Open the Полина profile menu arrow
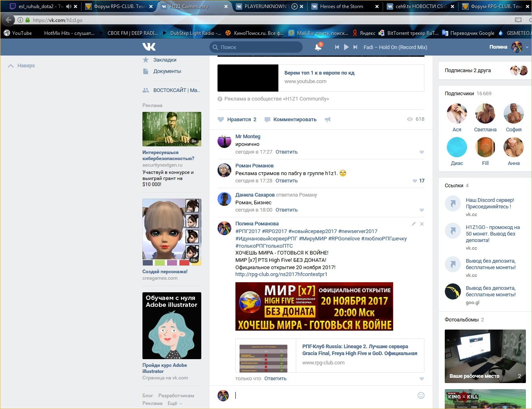532x409 pixels. [527, 47]
